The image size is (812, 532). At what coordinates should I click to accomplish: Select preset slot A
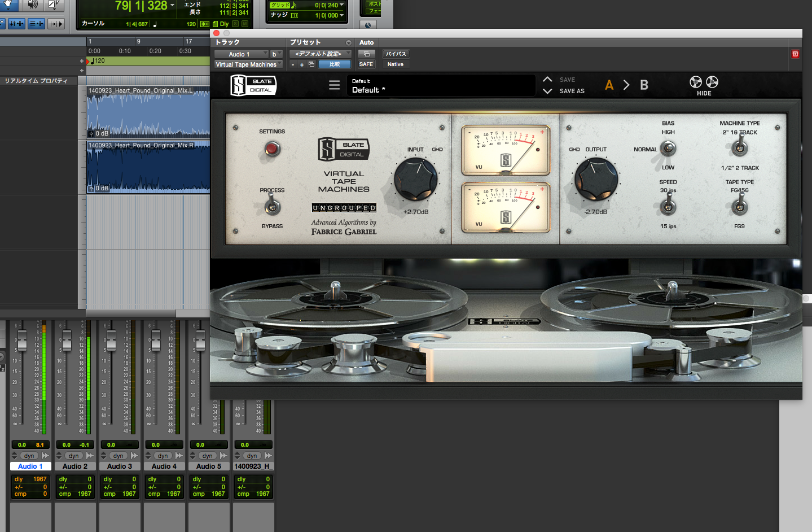click(609, 85)
